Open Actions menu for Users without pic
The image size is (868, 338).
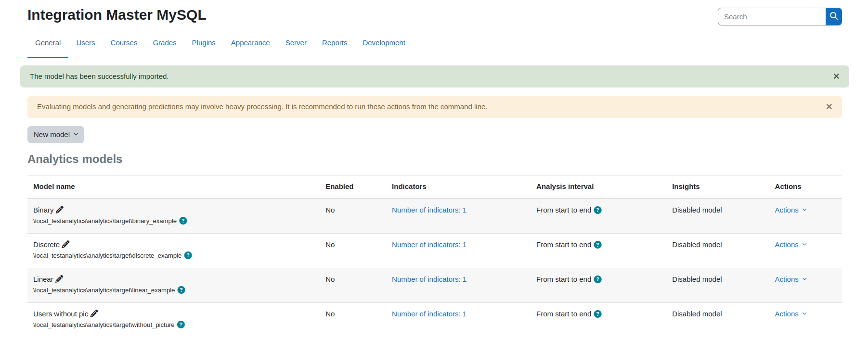(790, 314)
